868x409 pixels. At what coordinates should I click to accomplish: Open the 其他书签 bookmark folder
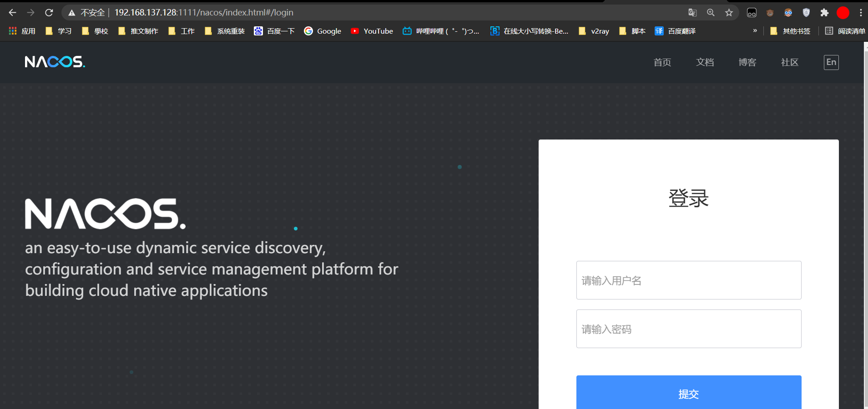tap(790, 31)
